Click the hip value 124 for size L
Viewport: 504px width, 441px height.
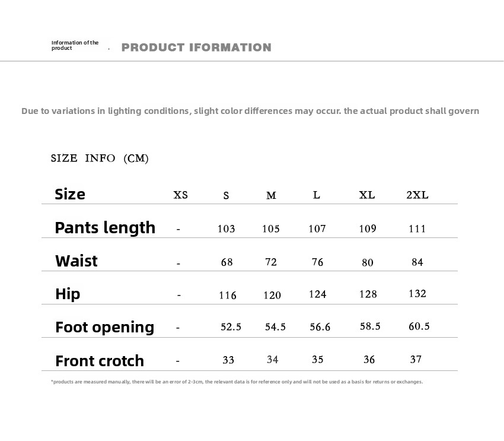[x=317, y=294]
